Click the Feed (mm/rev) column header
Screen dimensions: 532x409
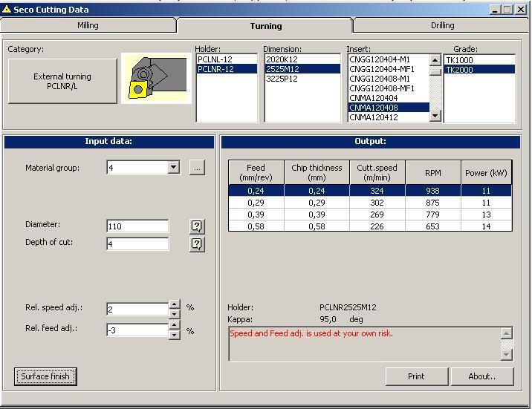pos(256,172)
